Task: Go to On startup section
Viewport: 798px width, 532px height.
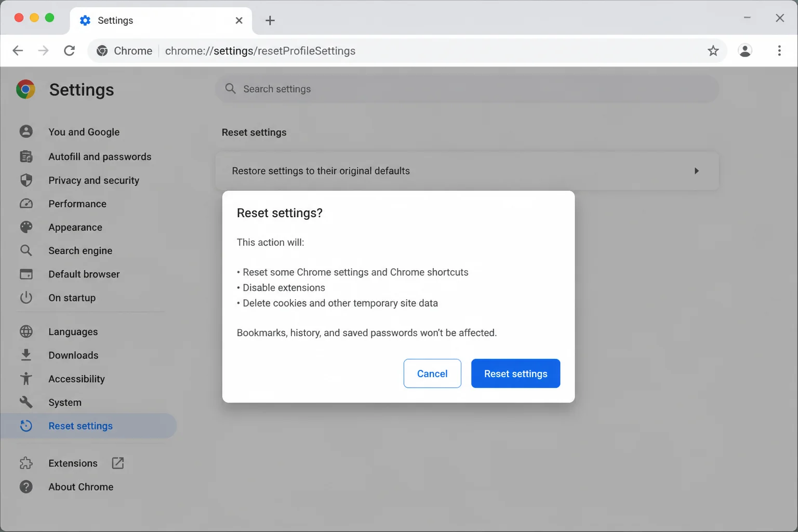Action: 72,298
